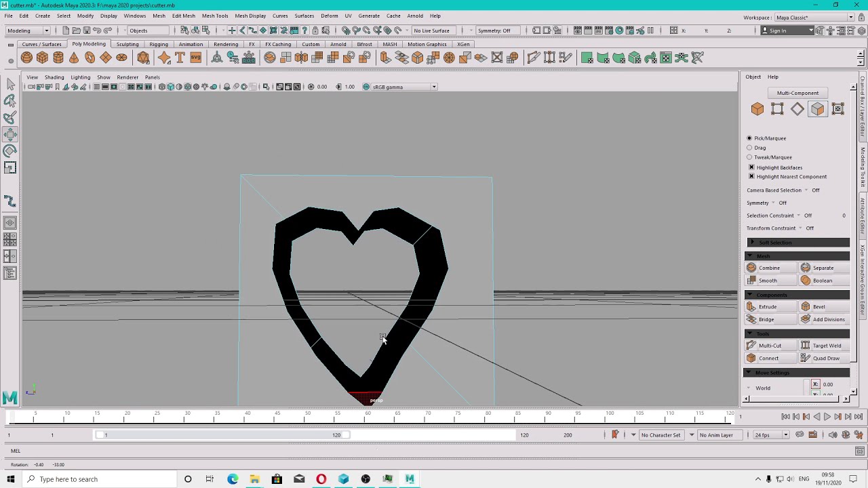868x488 pixels.
Task: Click the SVG import shelf icon
Action: click(x=195, y=58)
